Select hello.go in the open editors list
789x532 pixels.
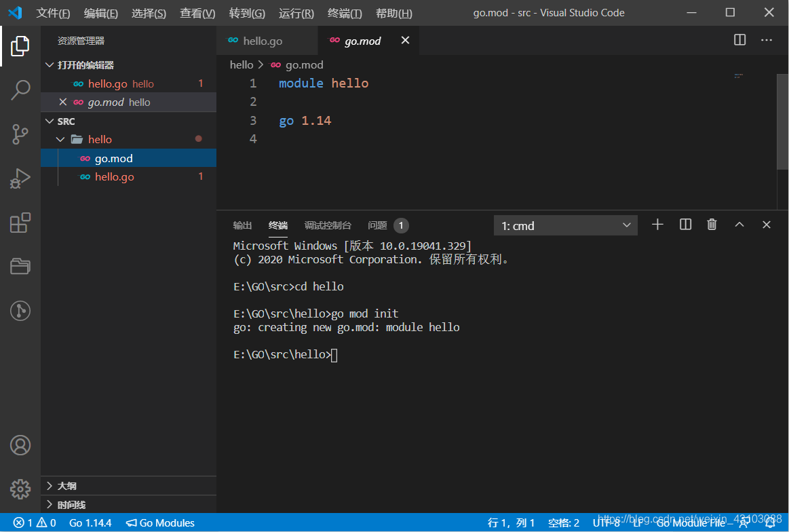point(129,83)
